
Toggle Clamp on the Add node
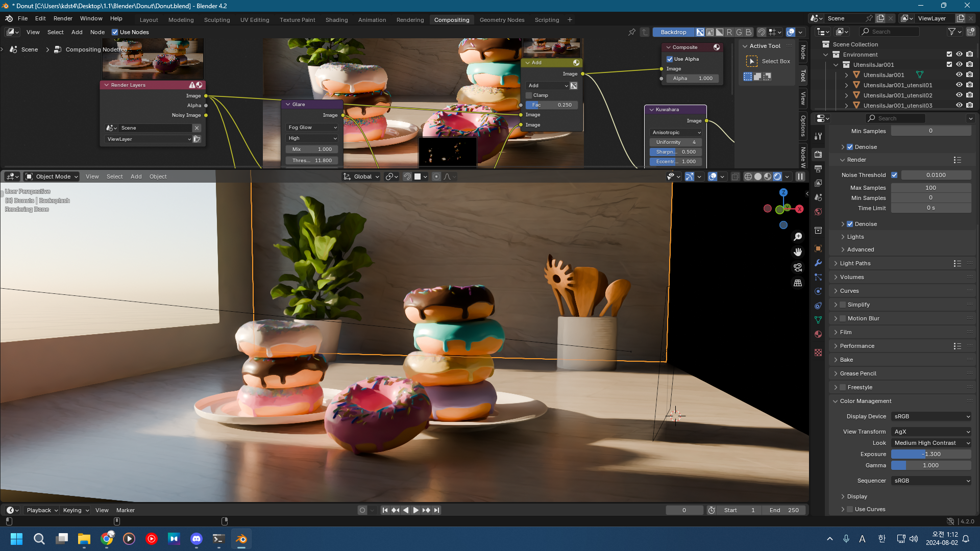529,95
